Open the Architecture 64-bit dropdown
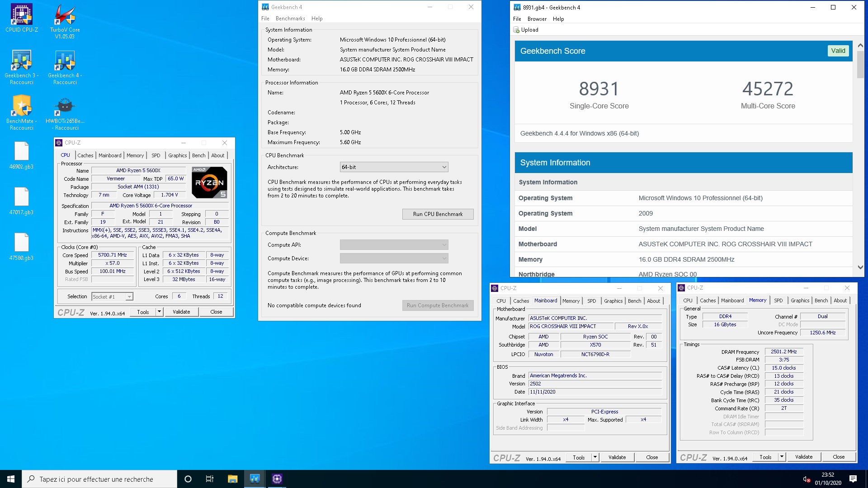Screen dimensions: 868x488 point(394,167)
